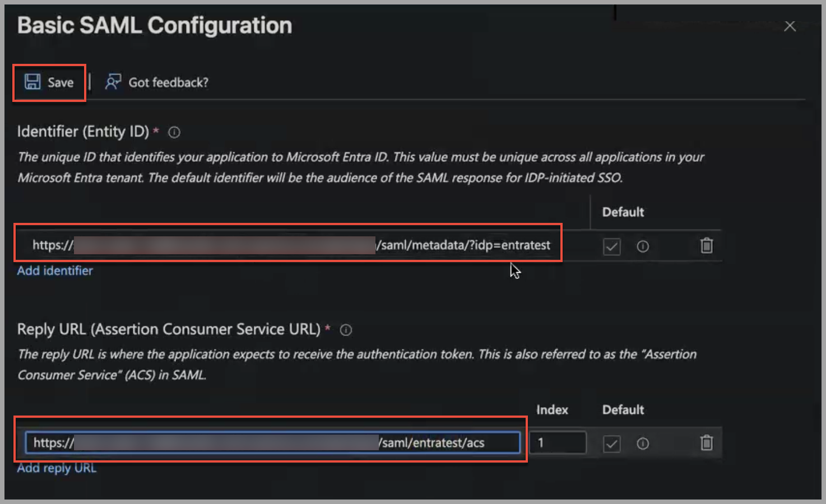Toggle the Default checkbox in the Identifier row
This screenshot has height=504, width=826.
(x=611, y=246)
